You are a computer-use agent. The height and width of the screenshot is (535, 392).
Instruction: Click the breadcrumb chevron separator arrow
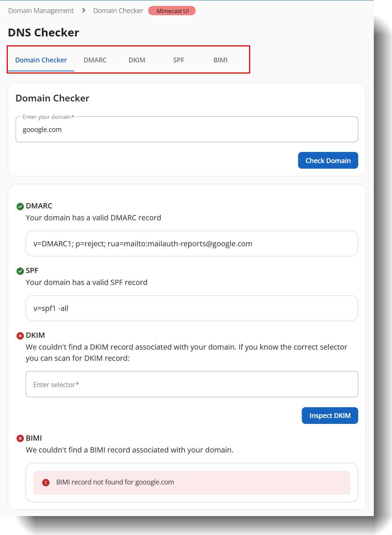point(84,11)
